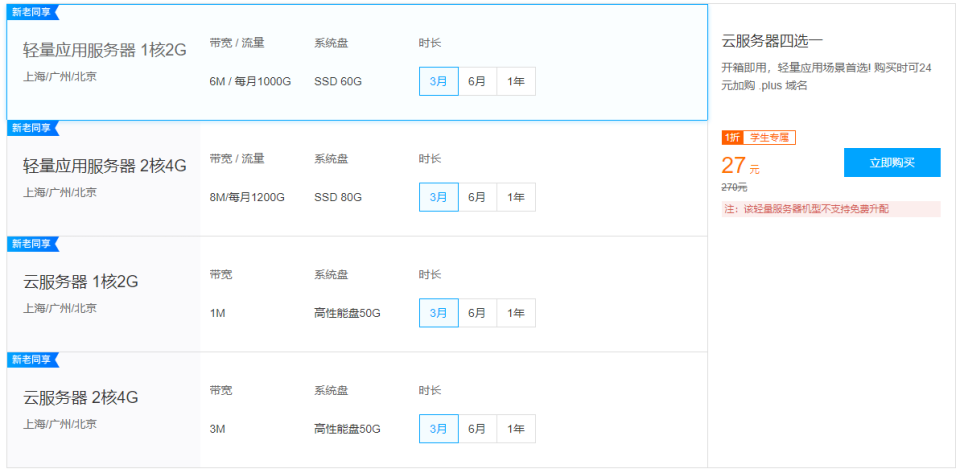Click the orange 1折 discount tag
The height and width of the screenshot is (473, 960).
[732, 138]
